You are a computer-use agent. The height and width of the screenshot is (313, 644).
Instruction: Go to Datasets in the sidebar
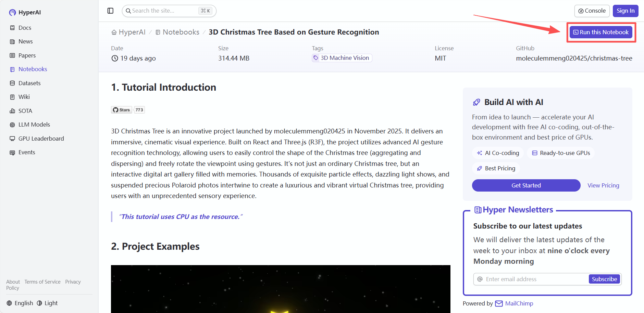[x=29, y=83]
